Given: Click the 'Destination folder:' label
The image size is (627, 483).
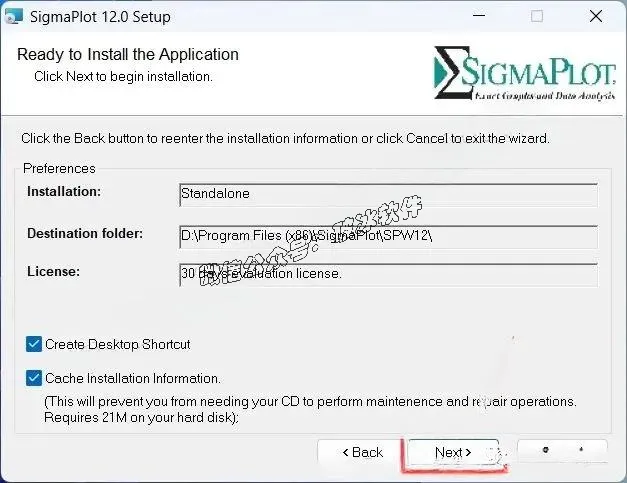Looking at the screenshot, I should click(x=85, y=233).
